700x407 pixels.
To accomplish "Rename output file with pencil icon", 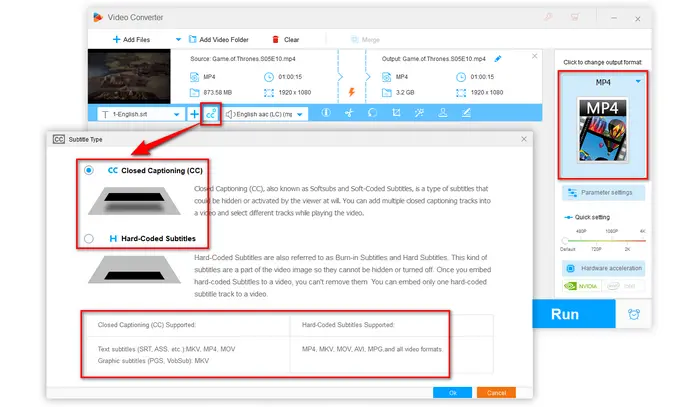I will point(498,58).
